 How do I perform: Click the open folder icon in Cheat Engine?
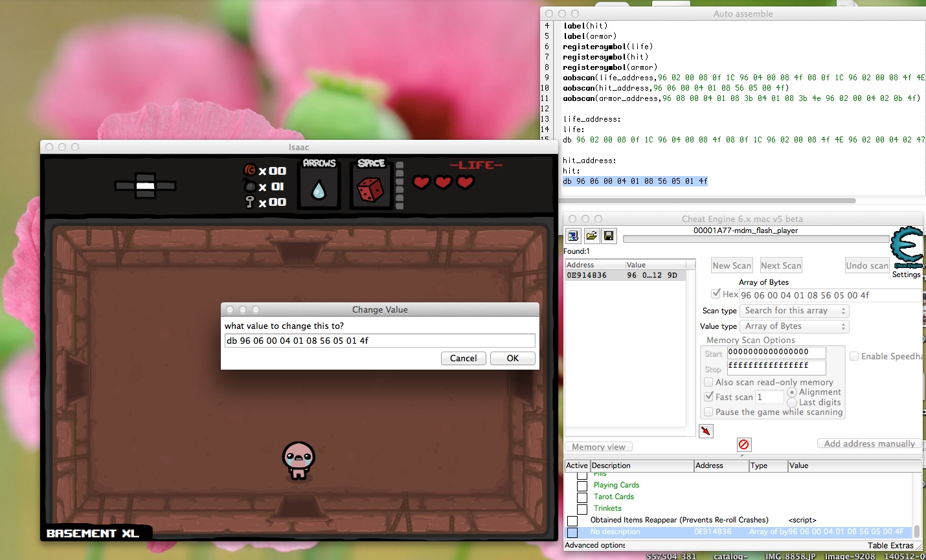coord(591,236)
